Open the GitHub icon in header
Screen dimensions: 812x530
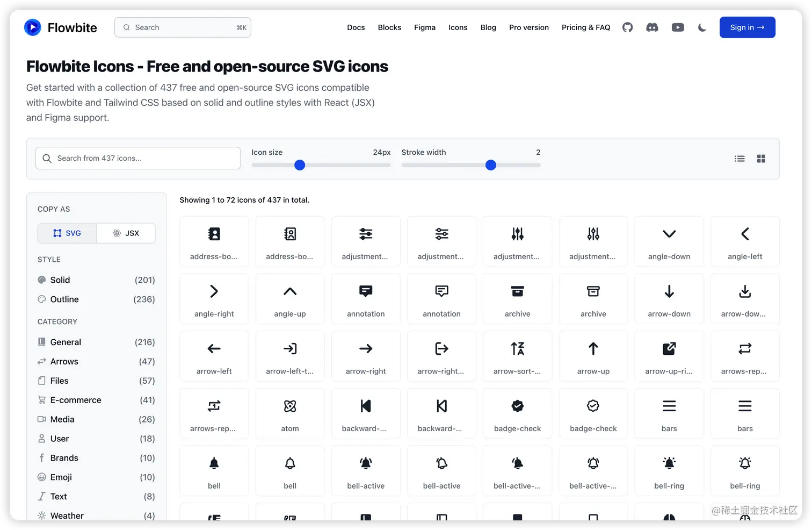point(627,27)
